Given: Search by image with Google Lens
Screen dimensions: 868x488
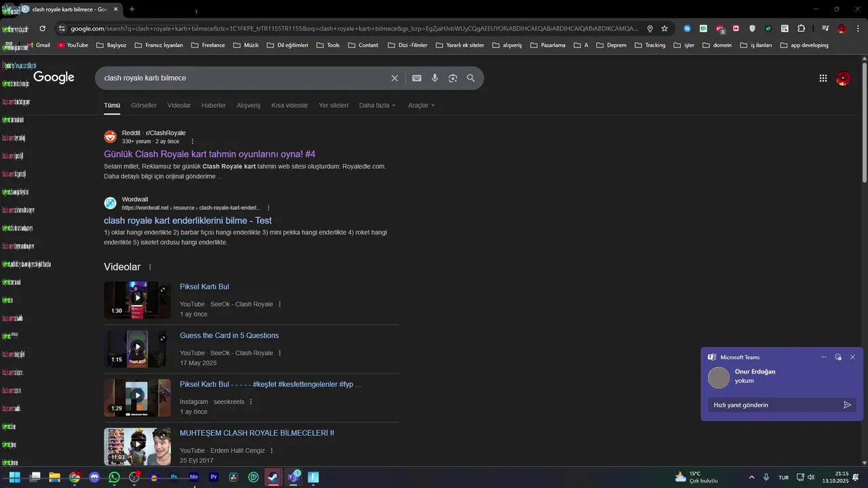Looking at the screenshot, I should [453, 78].
